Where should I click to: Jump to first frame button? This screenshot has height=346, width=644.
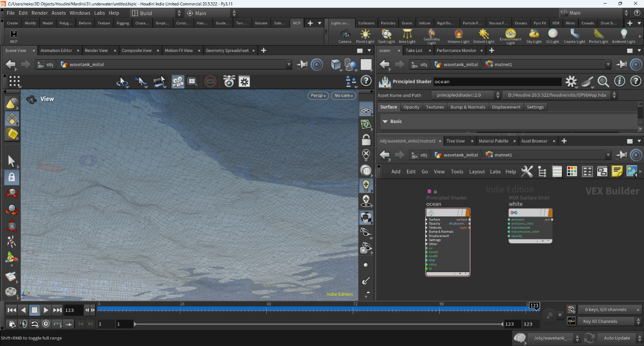[x=12, y=310]
